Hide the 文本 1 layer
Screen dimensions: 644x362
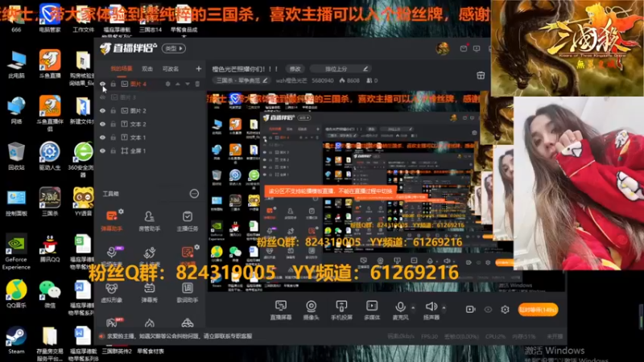(x=102, y=138)
